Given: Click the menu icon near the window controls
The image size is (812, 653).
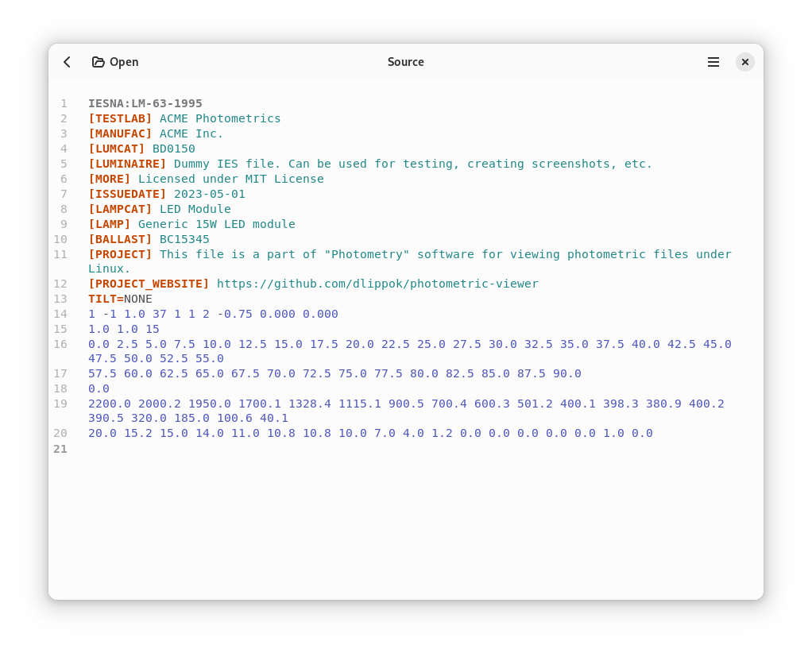Looking at the screenshot, I should click(x=713, y=62).
